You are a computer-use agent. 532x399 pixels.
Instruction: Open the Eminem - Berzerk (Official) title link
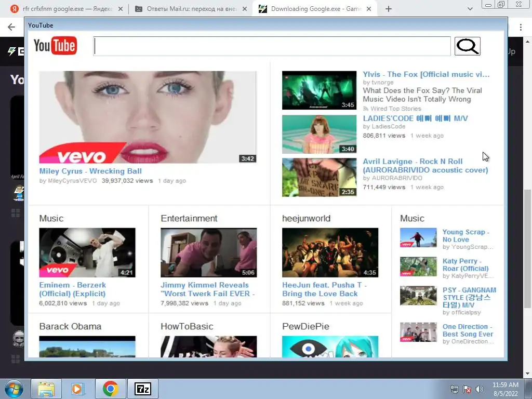[x=73, y=289]
